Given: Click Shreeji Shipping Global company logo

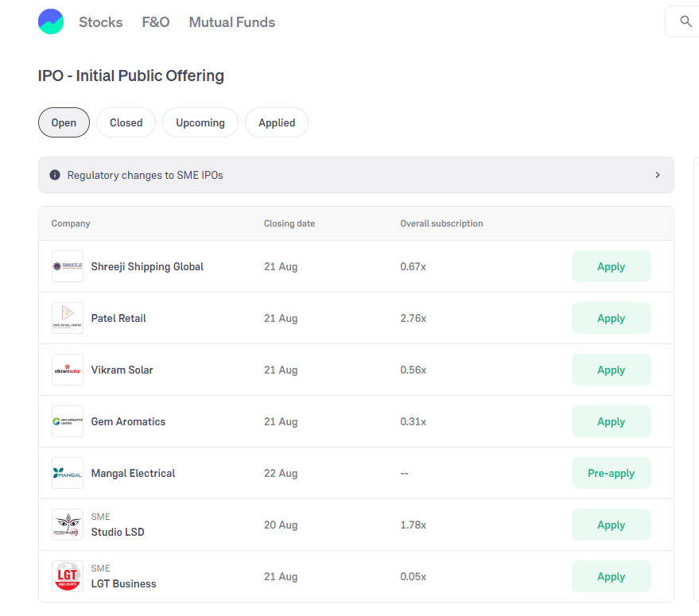Looking at the screenshot, I should 68,266.
